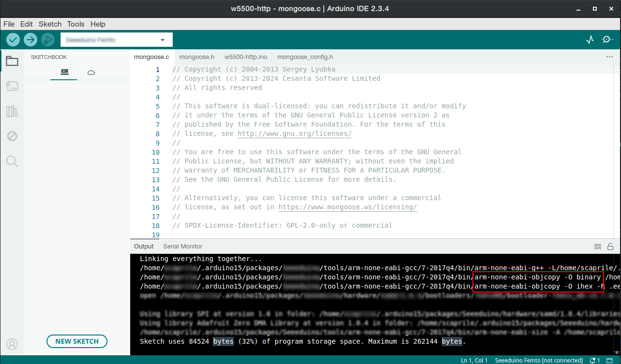Open the Help menu

click(98, 24)
